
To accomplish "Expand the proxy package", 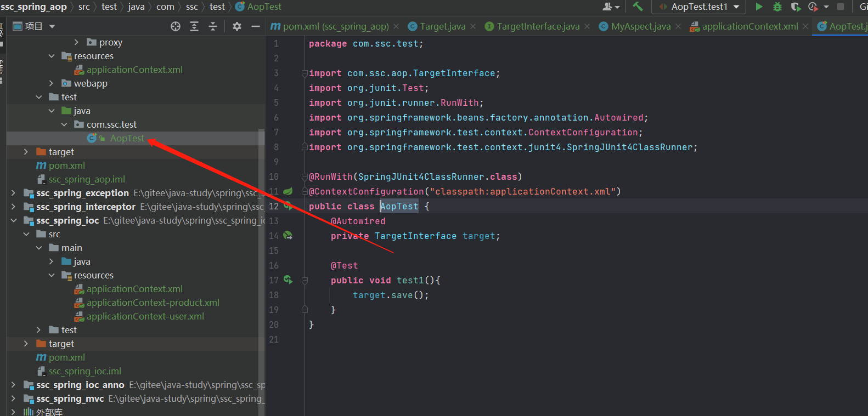I will [x=76, y=42].
